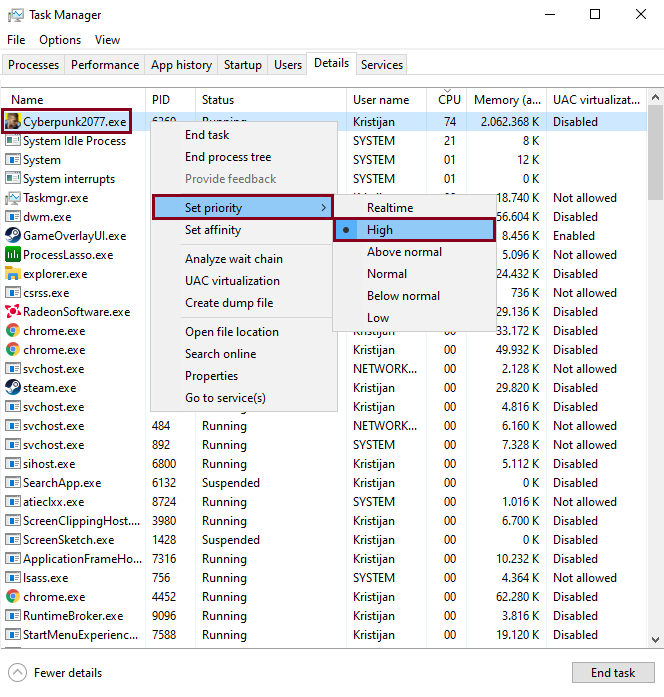Click the vertical scrollbar thumb
Viewport: 664px width, 697px height.
pos(655,152)
